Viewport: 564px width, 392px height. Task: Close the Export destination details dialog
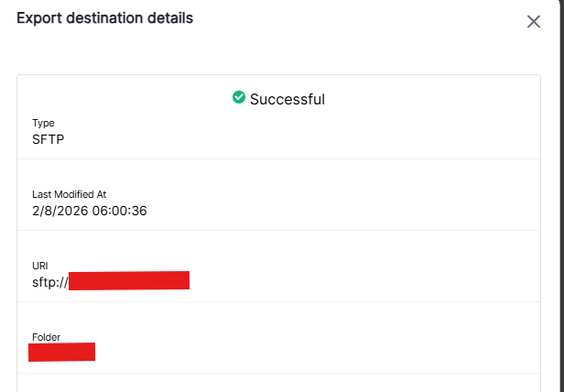[x=534, y=21]
